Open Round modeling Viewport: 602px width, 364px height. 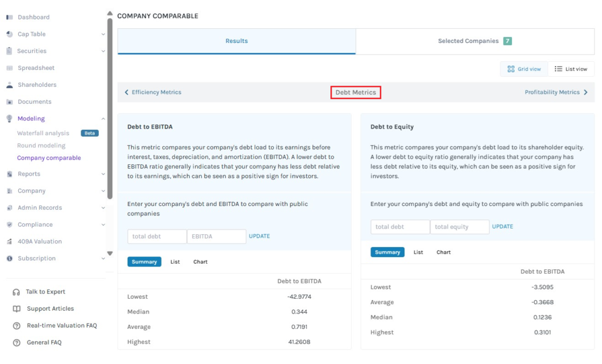(x=41, y=146)
